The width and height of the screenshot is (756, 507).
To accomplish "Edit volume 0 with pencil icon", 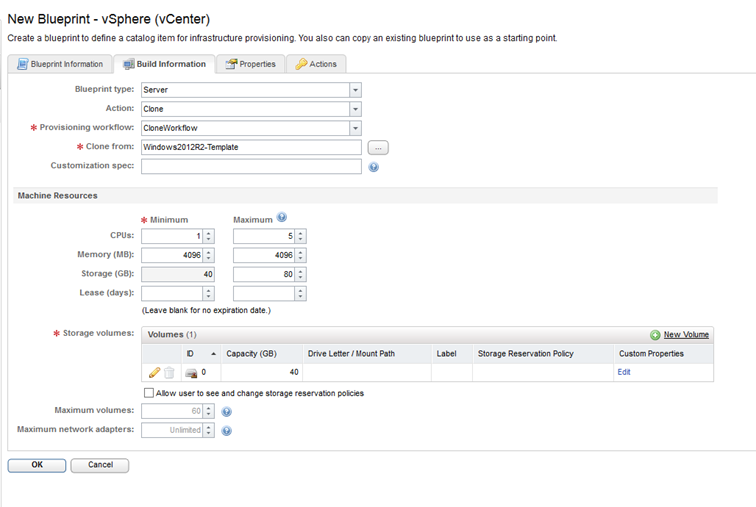I will coord(154,373).
